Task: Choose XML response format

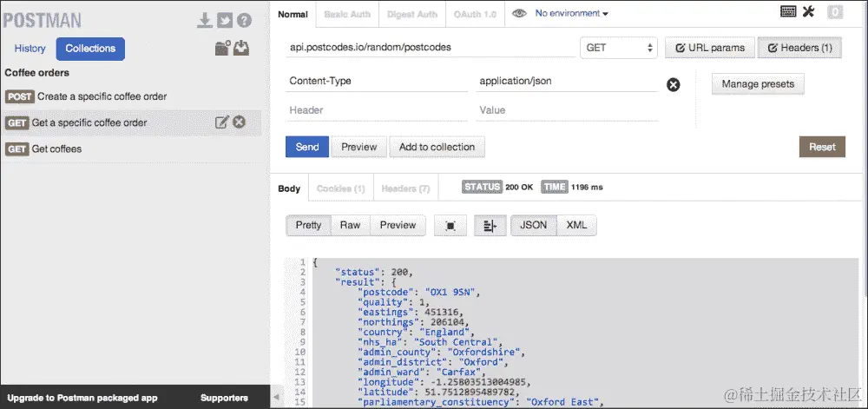Action: 576,225
